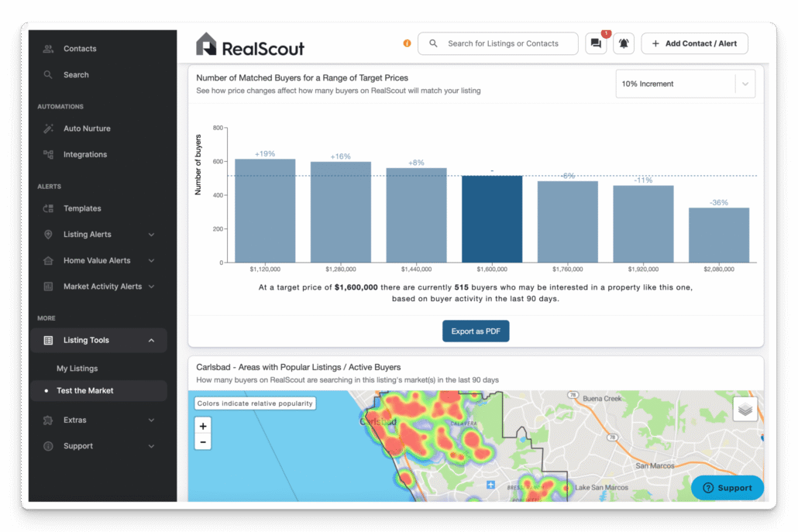Screen dimensions: 798x532
Task: Expand the Home Value Alerts submenu
Action: (x=151, y=261)
